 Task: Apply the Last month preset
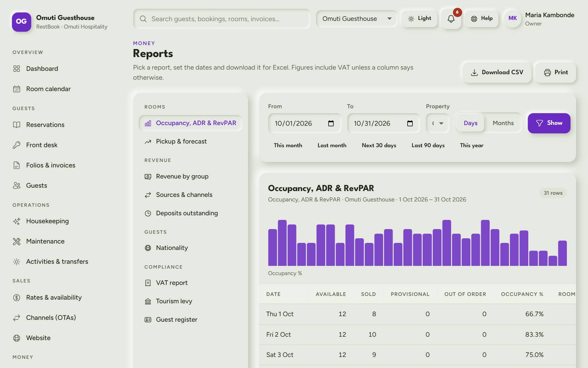pyautogui.click(x=332, y=145)
